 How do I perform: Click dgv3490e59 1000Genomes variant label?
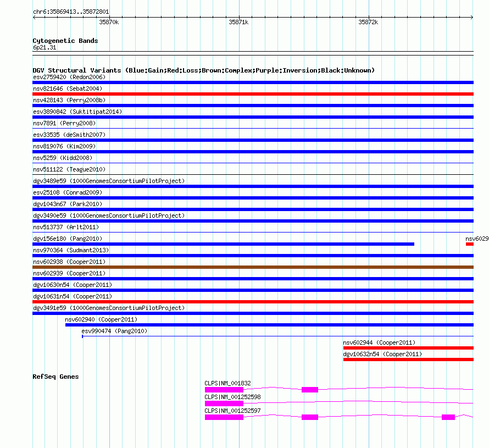tap(109, 215)
